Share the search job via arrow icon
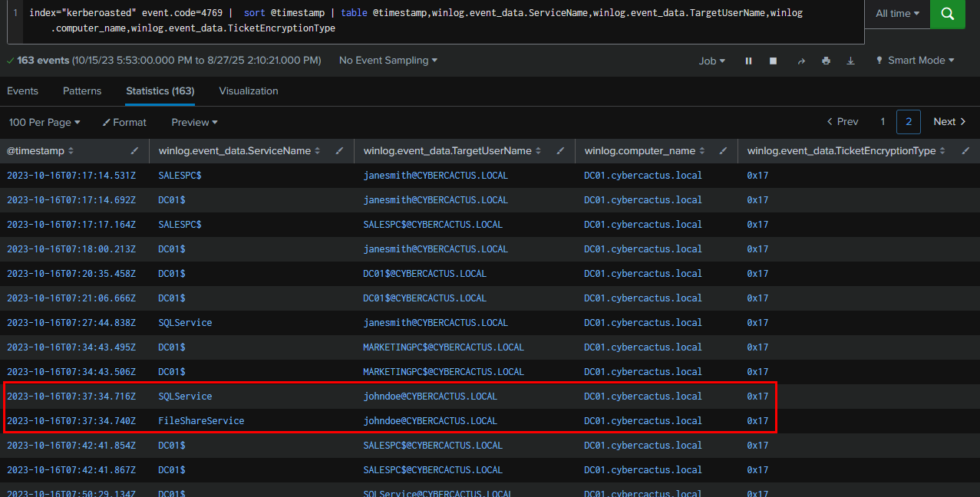Screen dimensions: 980x497 click(801, 61)
